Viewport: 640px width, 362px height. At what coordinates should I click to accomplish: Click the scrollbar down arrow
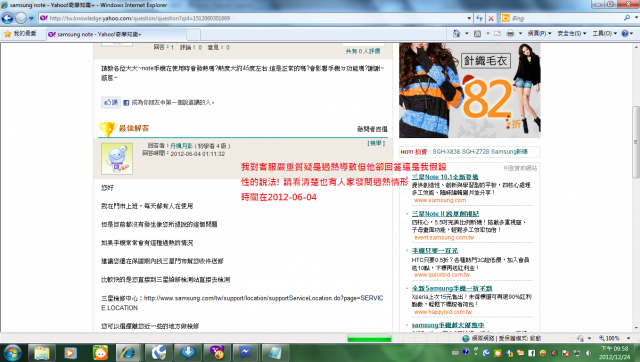[636, 328]
